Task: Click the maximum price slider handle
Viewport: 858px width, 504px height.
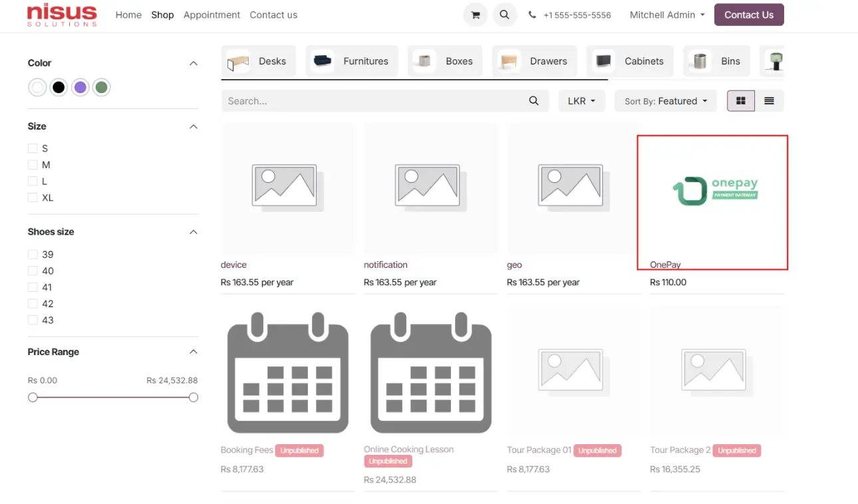Action: [194, 397]
